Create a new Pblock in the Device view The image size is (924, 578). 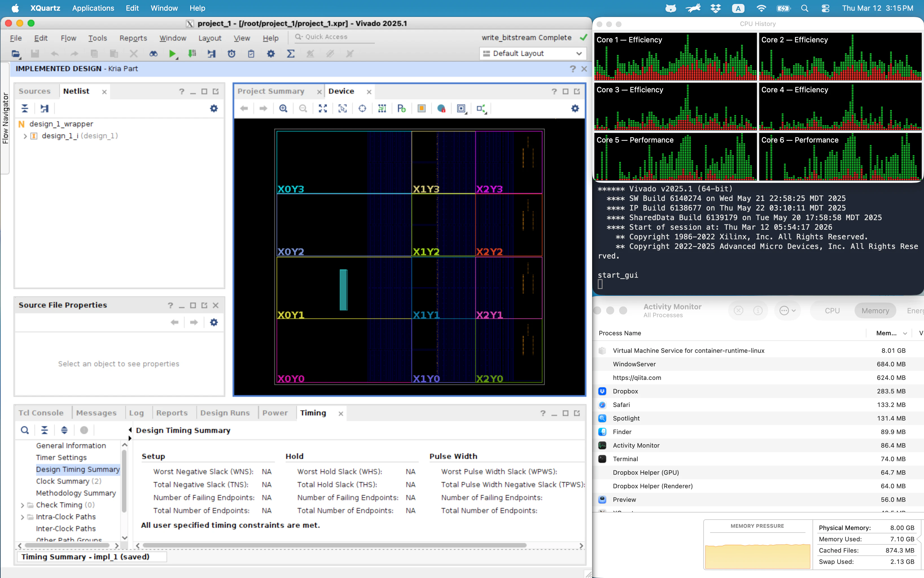pyautogui.click(x=402, y=109)
